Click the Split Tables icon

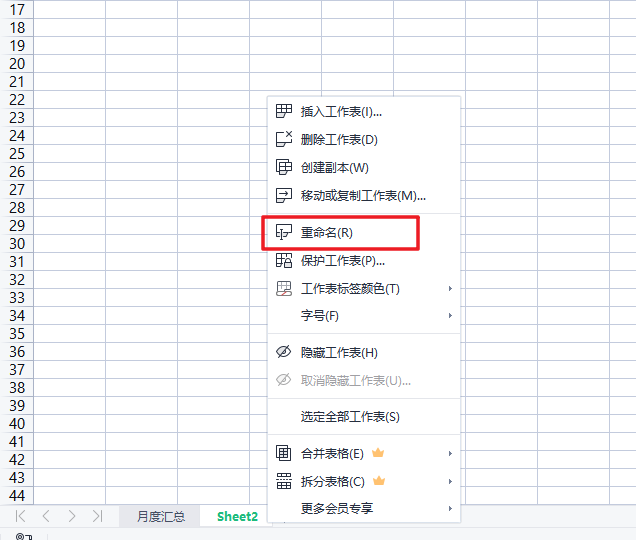[x=284, y=481]
